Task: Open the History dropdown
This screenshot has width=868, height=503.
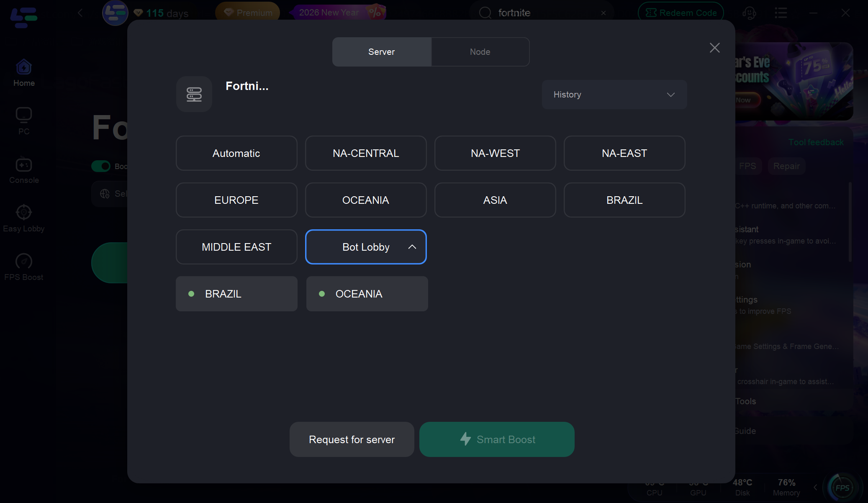Action: 614,95
